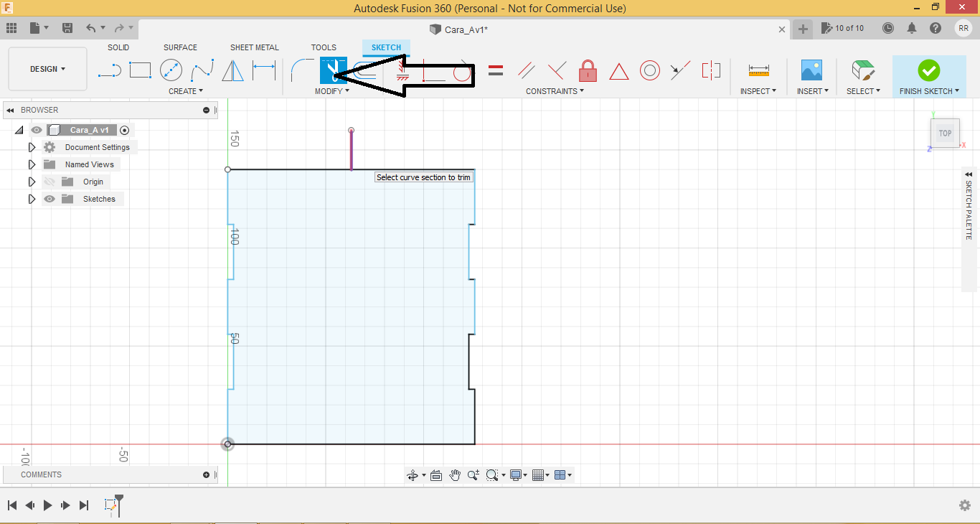Image resolution: width=980 pixels, height=524 pixels.
Task: Apply the Midpoint triangle constraint
Action: click(x=619, y=71)
